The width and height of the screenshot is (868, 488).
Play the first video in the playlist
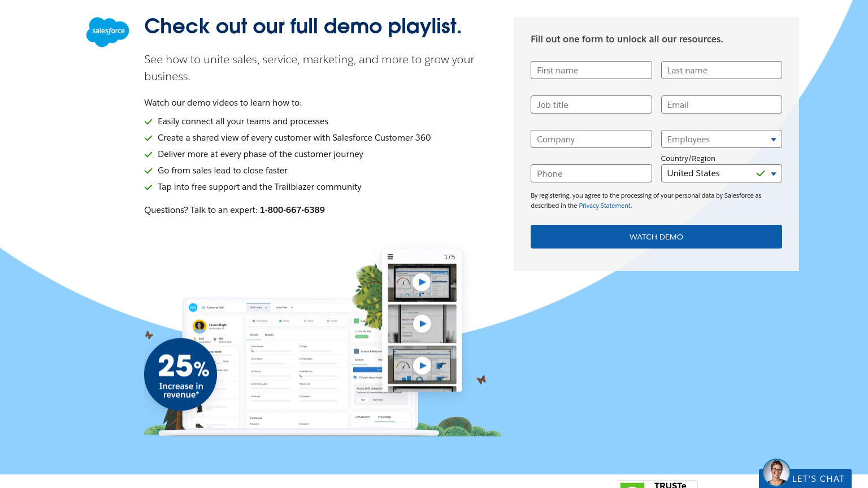click(x=422, y=282)
